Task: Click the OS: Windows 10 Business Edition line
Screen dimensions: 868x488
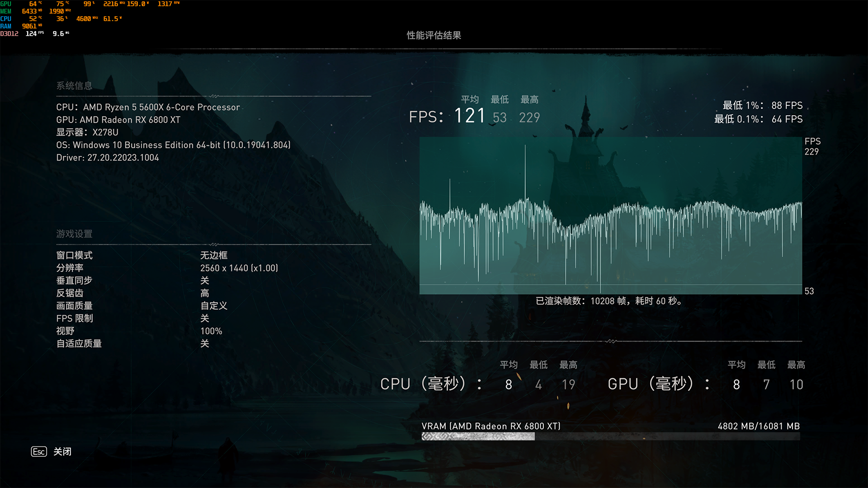Action: click(173, 145)
